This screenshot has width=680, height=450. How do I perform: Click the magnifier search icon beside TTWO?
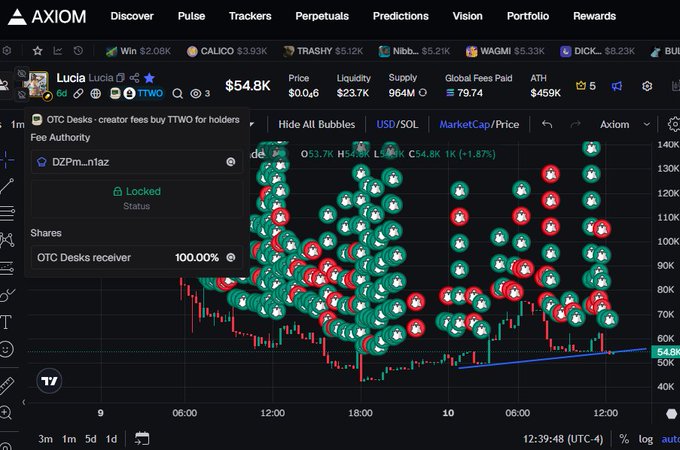pyautogui.click(x=177, y=93)
